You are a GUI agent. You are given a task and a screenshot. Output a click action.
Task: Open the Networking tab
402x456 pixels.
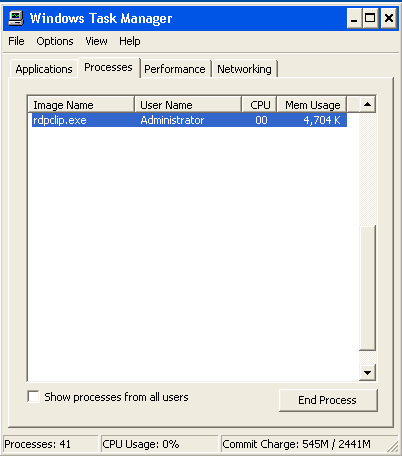click(244, 69)
